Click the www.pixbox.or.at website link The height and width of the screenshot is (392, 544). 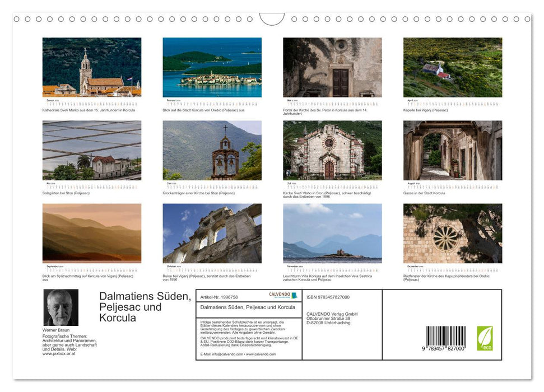59,353
